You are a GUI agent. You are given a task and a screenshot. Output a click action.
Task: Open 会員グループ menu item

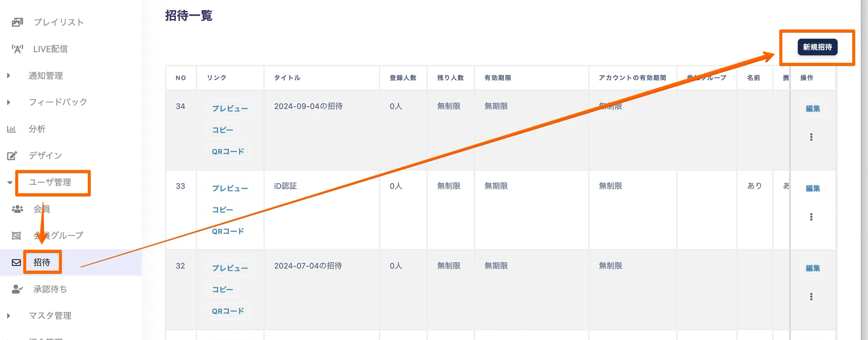click(x=58, y=236)
